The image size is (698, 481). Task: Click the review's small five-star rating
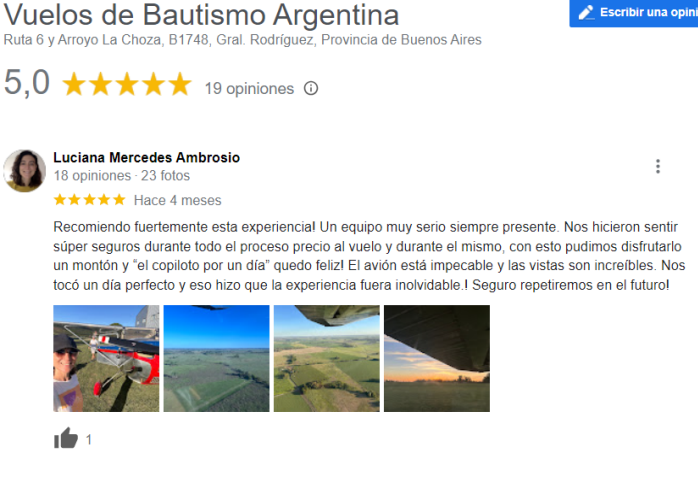pyautogui.click(x=89, y=200)
